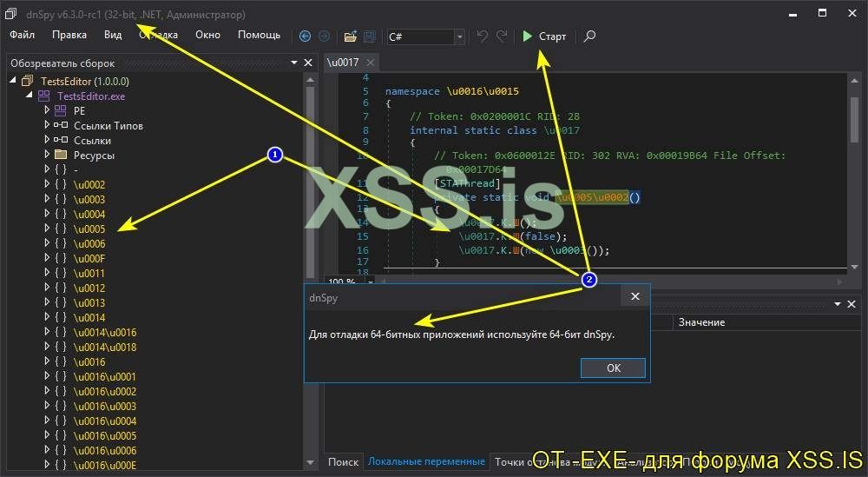This screenshot has width=868, height=477.
Task: Expand the Ссылки Типов node
Action: click(x=47, y=125)
